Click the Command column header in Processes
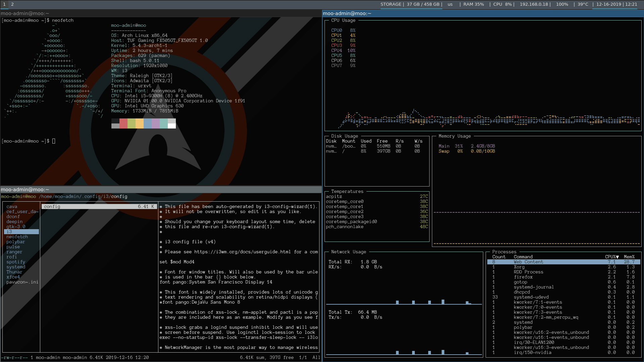Image resolution: width=644 pixels, height=362 pixels. [x=523, y=257]
